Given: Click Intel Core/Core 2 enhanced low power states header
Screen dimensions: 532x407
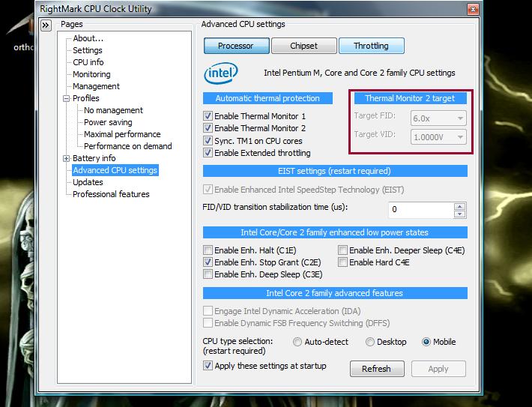Looking at the screenshot, I should [335, 232].
